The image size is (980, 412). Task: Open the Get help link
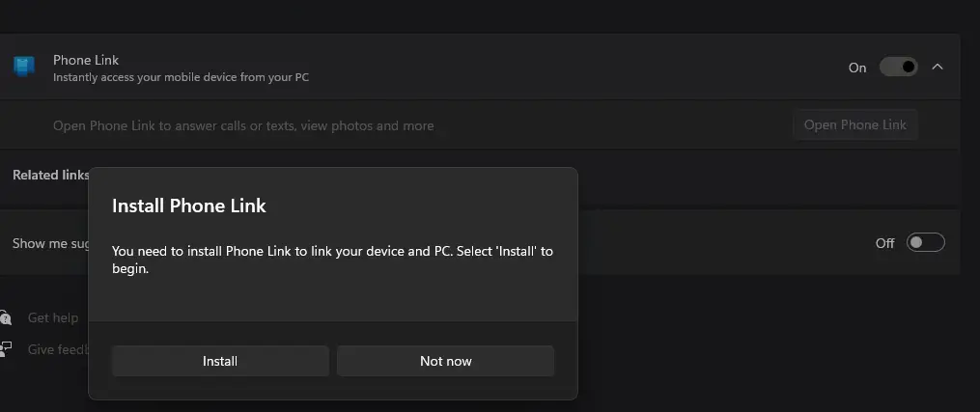53,317
